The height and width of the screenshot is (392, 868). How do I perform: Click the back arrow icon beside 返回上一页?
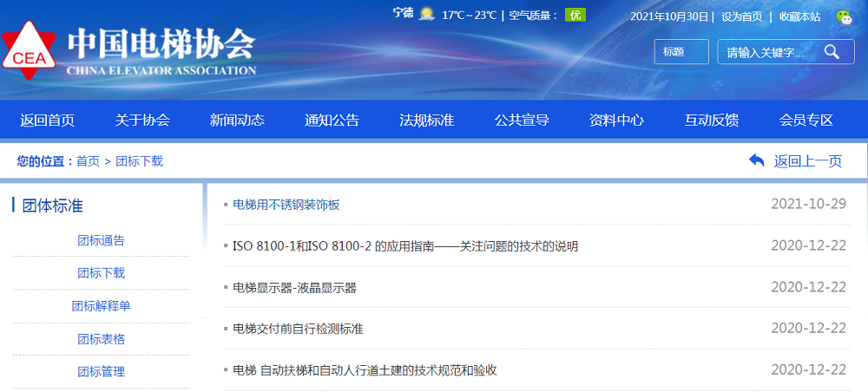click(756, 160)
